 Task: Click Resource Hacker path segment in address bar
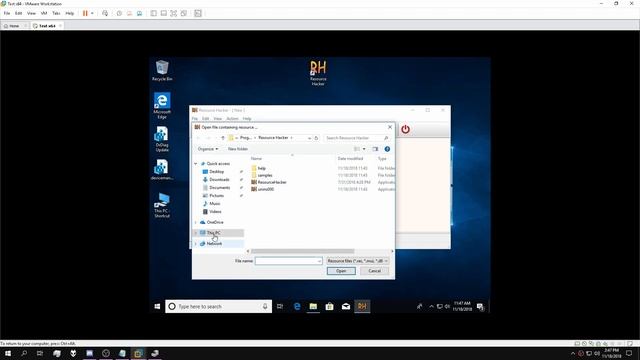coord(273,138)
